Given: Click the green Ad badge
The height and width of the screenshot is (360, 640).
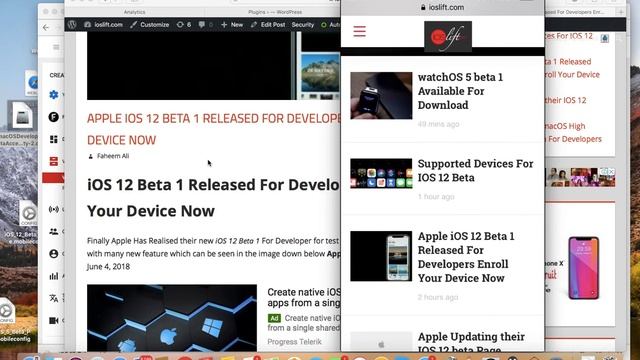Looking at the screenshot, I should coord(274,318).
